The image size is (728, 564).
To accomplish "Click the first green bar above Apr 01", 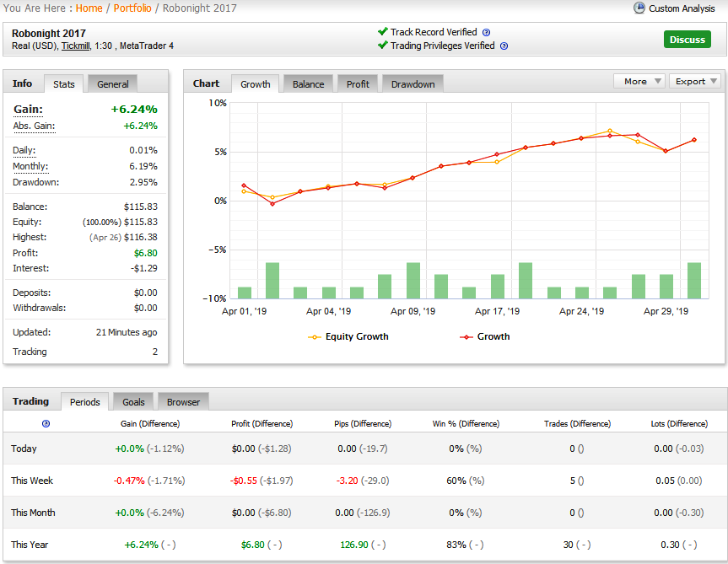I will 245,293.
